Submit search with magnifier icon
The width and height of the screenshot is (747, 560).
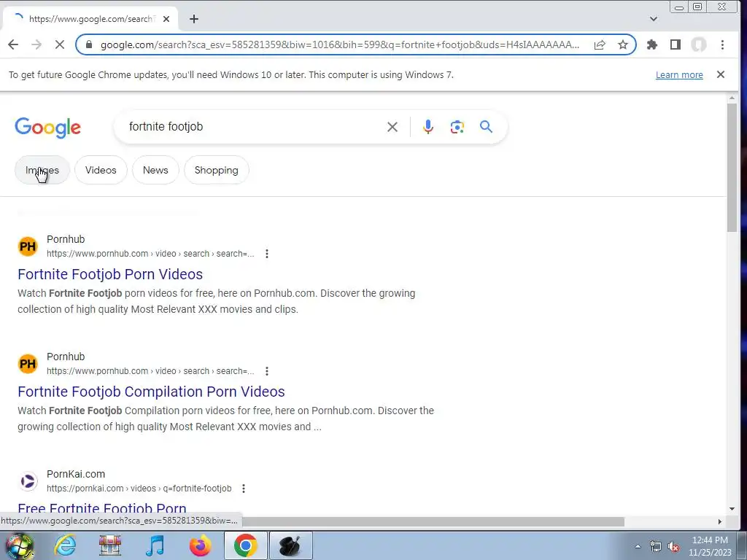pyautogui.click(x=486, y=127)
